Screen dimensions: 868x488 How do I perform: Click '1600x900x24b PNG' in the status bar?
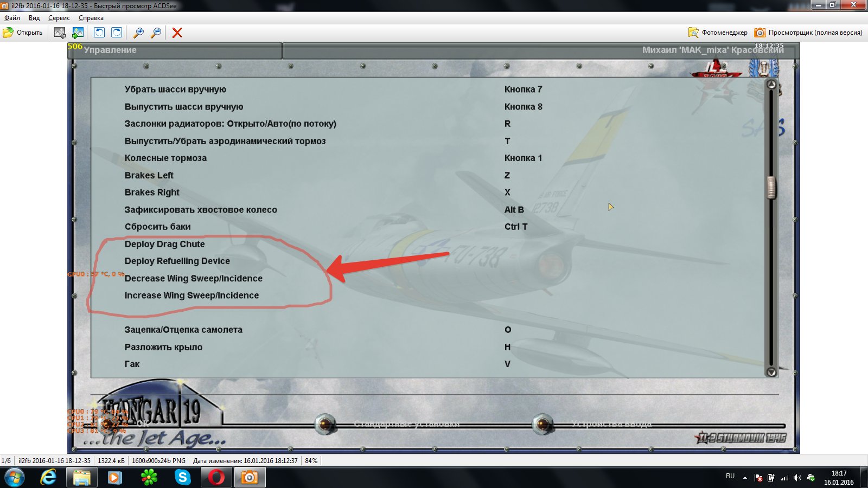click(x=158, y=461)
